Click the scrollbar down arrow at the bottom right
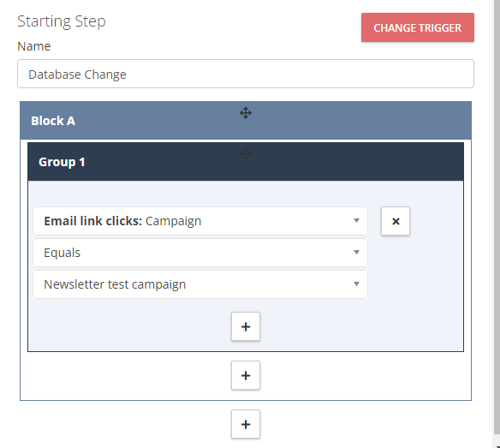This screenshot has height=448, width=500. pyautogui.click(x=497, y=445)
